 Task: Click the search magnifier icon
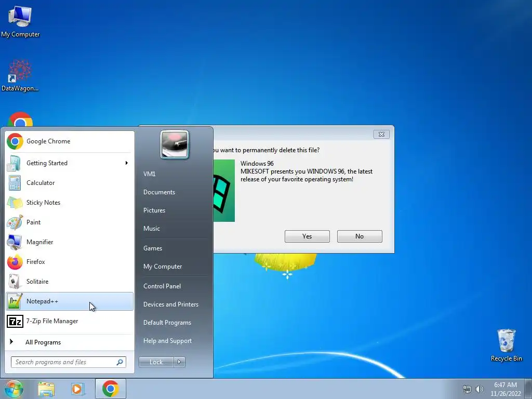(119, 362)
